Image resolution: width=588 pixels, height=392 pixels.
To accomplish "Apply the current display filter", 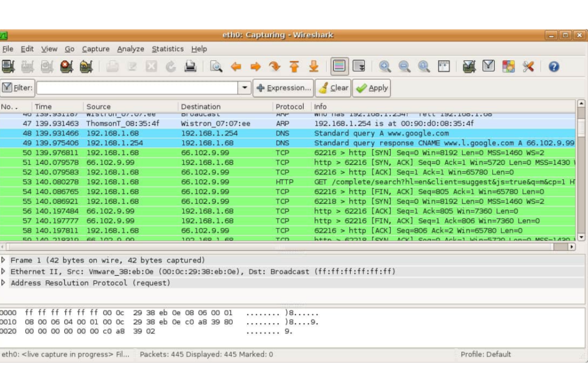I will [x=371, y=88].
